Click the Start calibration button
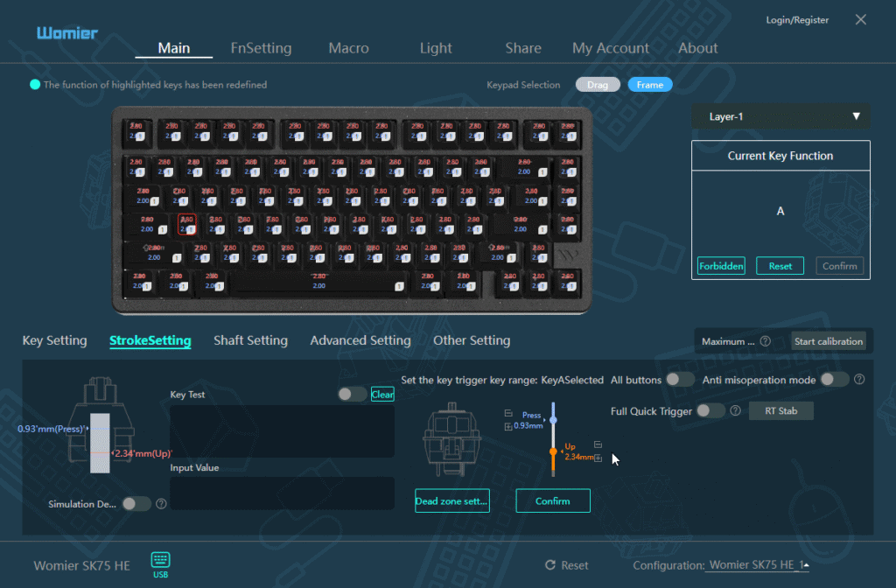This screenshot has width=896, height=588. click(828, 341)
